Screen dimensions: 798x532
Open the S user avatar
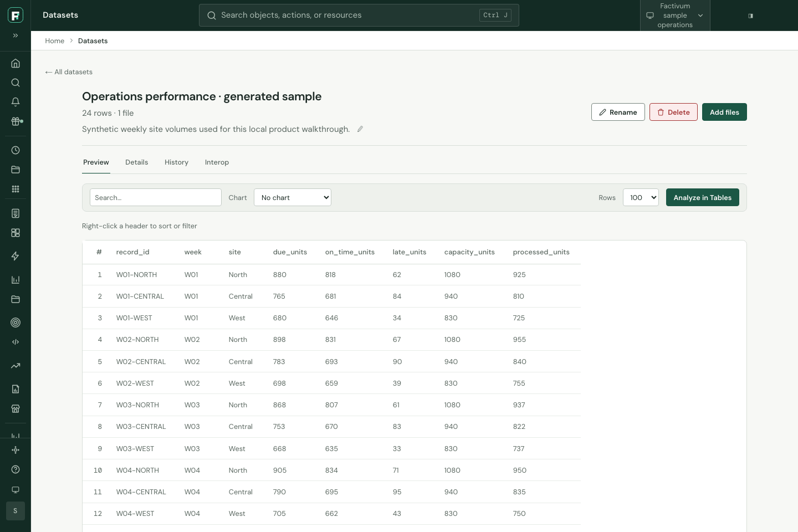pyautogui.click(x=16, y=511)
